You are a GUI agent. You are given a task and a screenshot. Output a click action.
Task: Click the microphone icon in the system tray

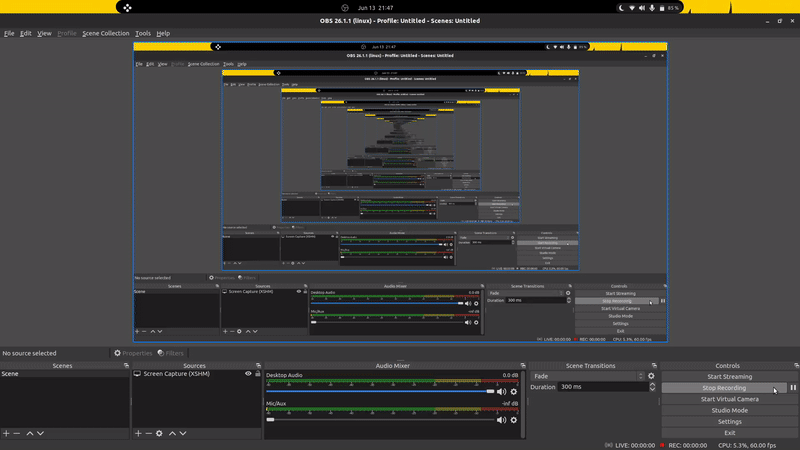pos(652,8)
